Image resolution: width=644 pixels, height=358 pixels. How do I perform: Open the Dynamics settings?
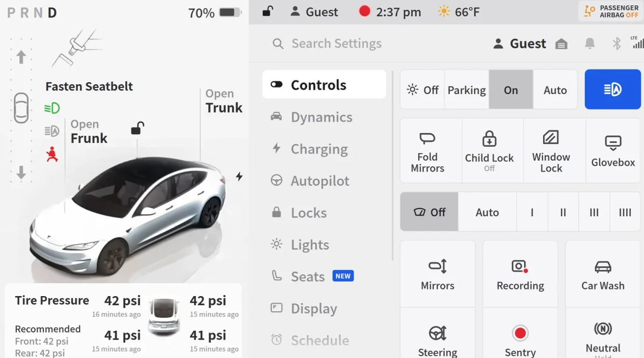click(324, 117)
